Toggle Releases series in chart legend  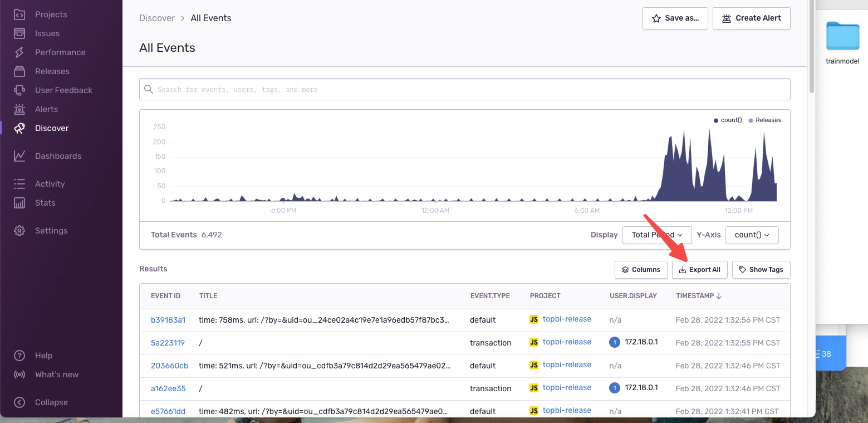(x=765, y=120)
